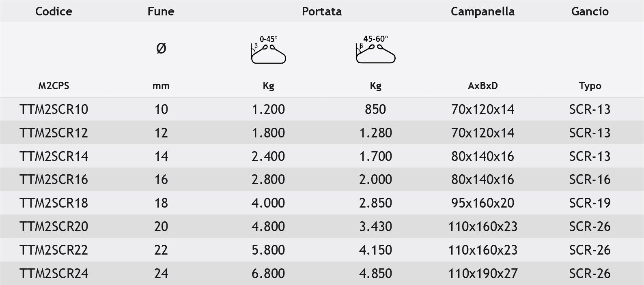Select the M2CPS subheader label

(54, 86)
